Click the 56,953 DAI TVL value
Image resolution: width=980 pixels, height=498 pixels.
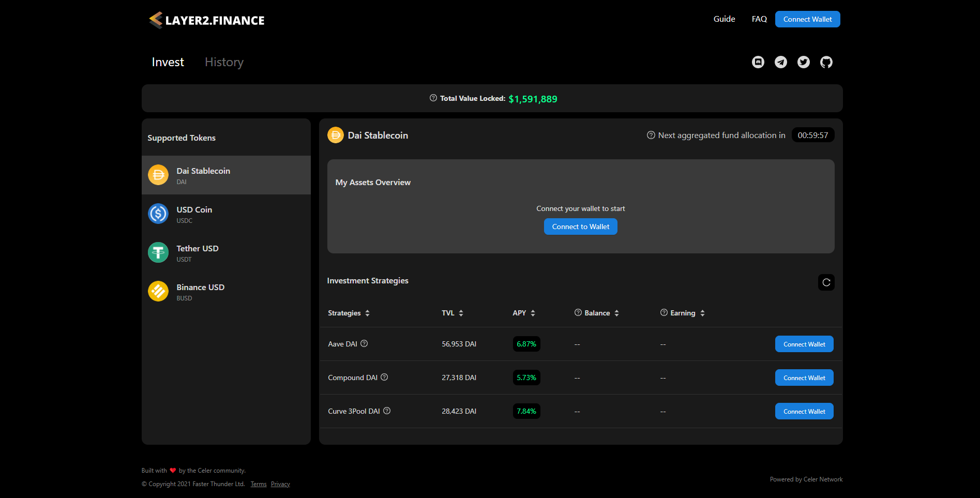tap(459, 344)
